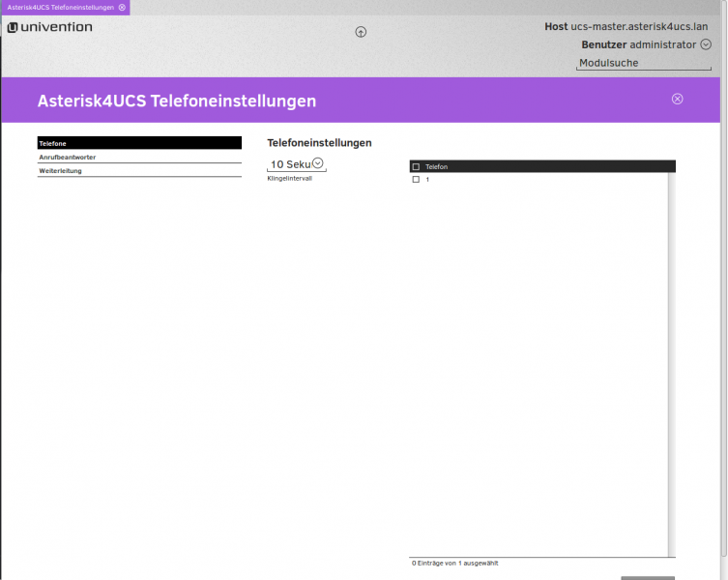Click the page scrollbar at far right
This screenshot has height=580, width=728.
click(x=724, y=278)
